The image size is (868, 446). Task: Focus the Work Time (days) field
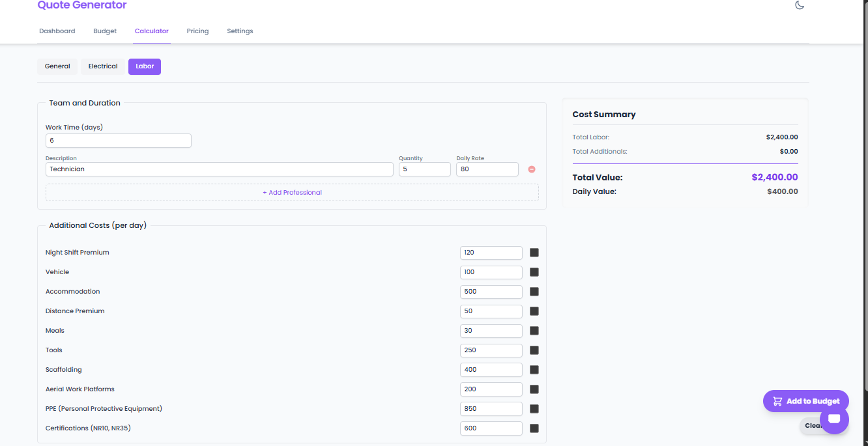[119, 141]
